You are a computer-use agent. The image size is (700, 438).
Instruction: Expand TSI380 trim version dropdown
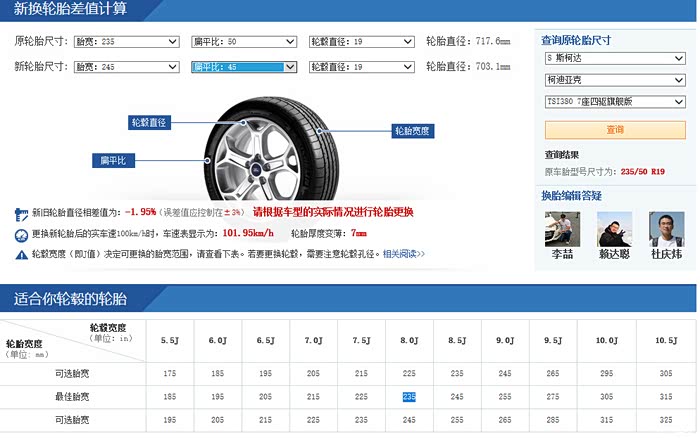click(615, 101)
